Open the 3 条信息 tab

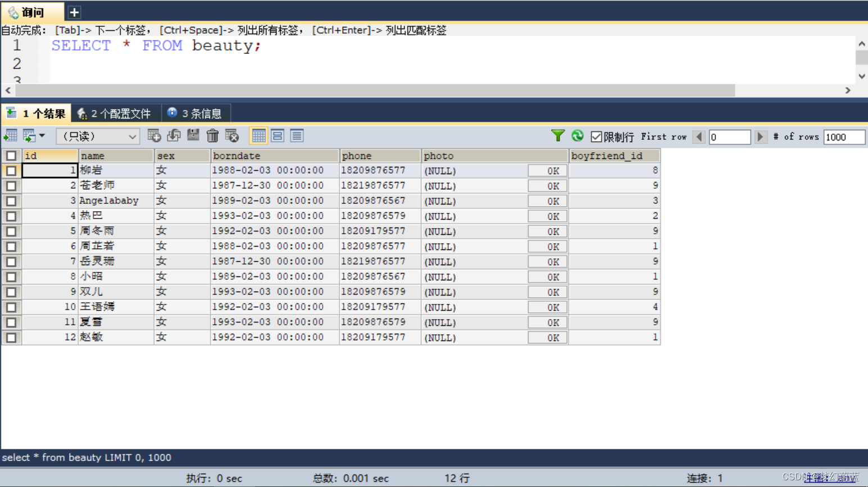click(196, 112)
